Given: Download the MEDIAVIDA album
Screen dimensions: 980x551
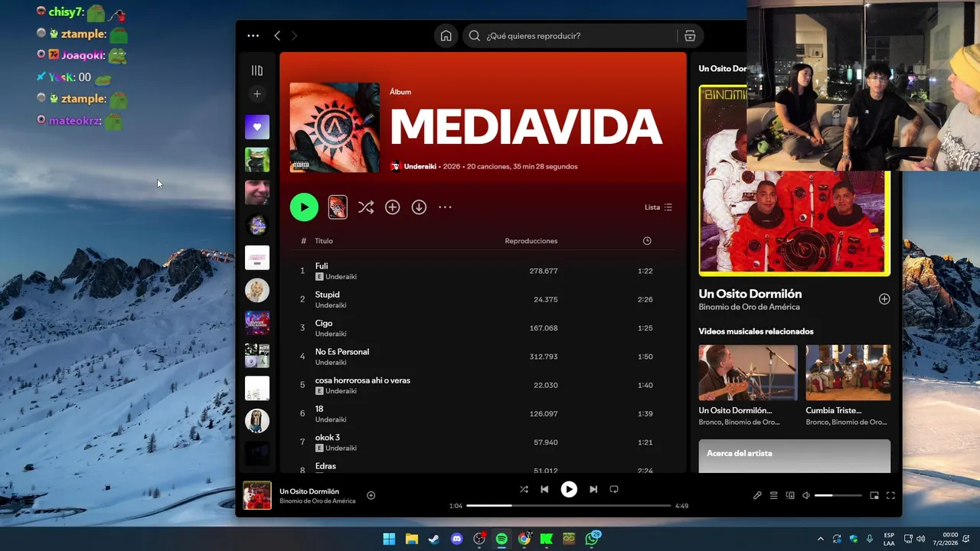Looking at the screenshot, I should 419,207.
